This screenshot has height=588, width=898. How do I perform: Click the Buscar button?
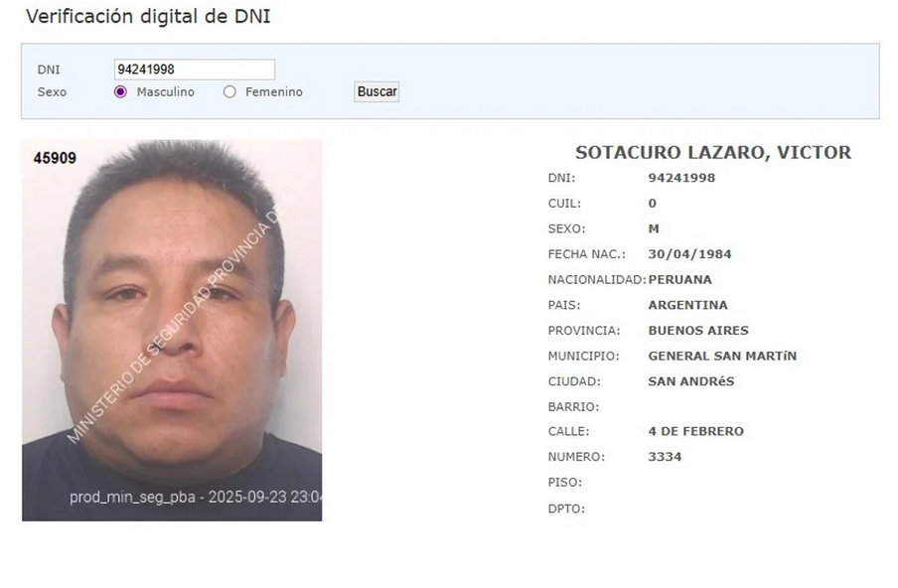coord(376,91)
